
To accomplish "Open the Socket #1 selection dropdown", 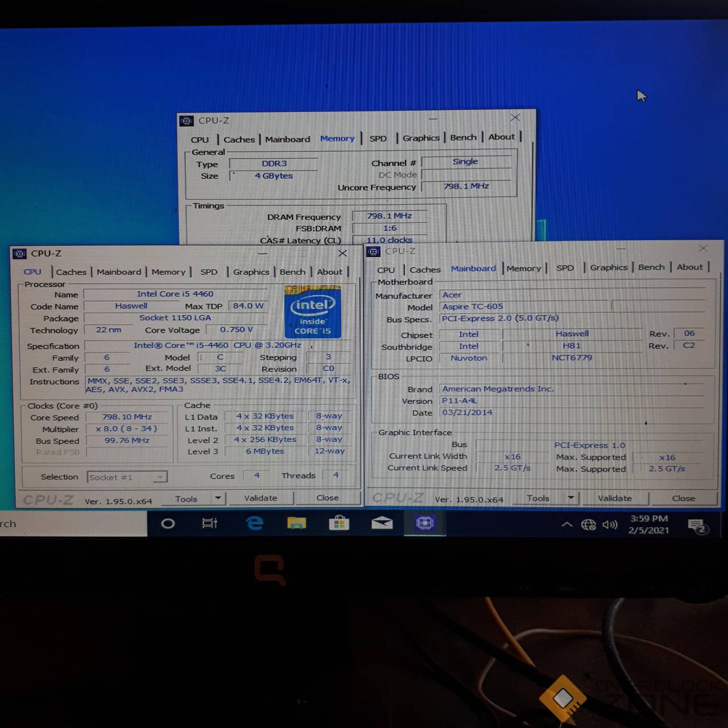I will (127, 477).
